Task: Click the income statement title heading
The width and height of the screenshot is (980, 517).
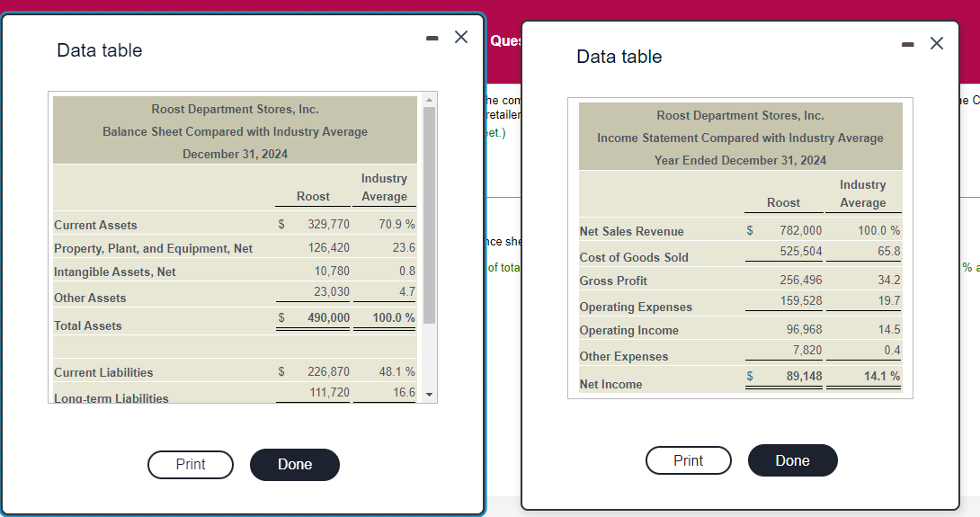Action: [x=740, y=138]
